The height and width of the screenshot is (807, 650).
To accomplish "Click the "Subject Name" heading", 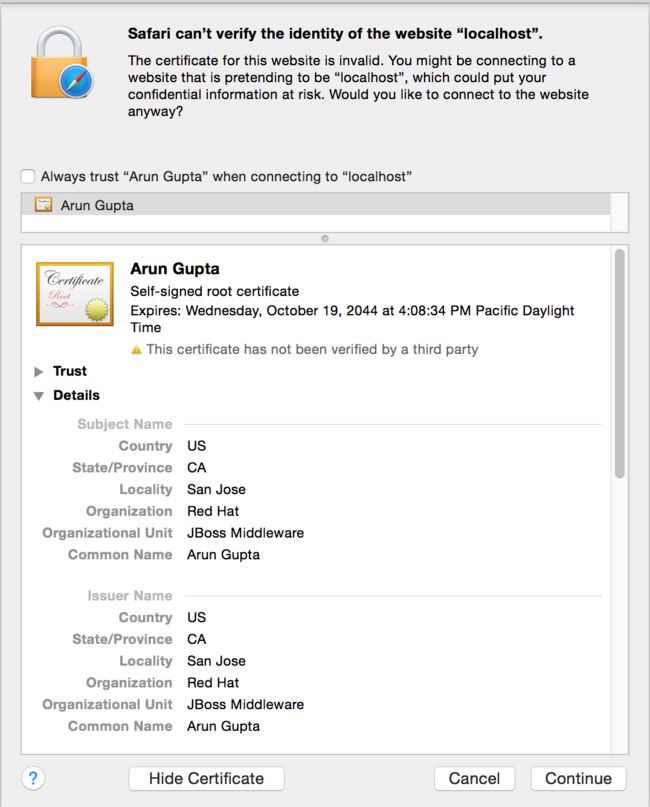I will click(125, 424).
